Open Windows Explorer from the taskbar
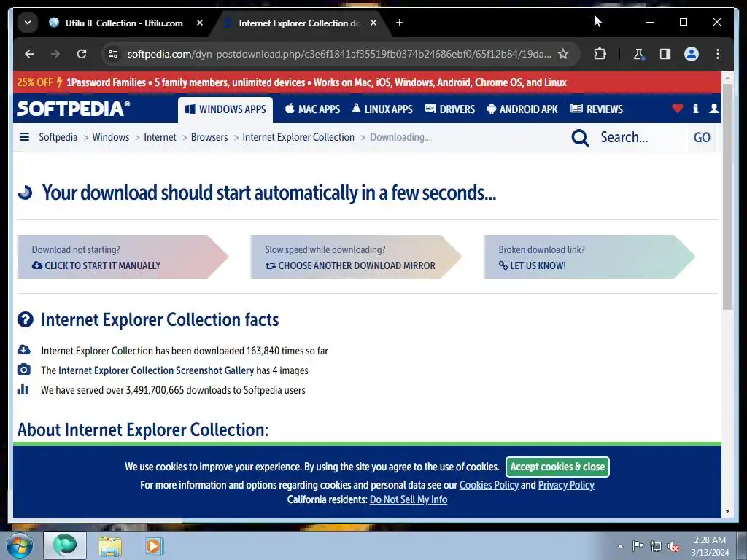 click(111, 545)
